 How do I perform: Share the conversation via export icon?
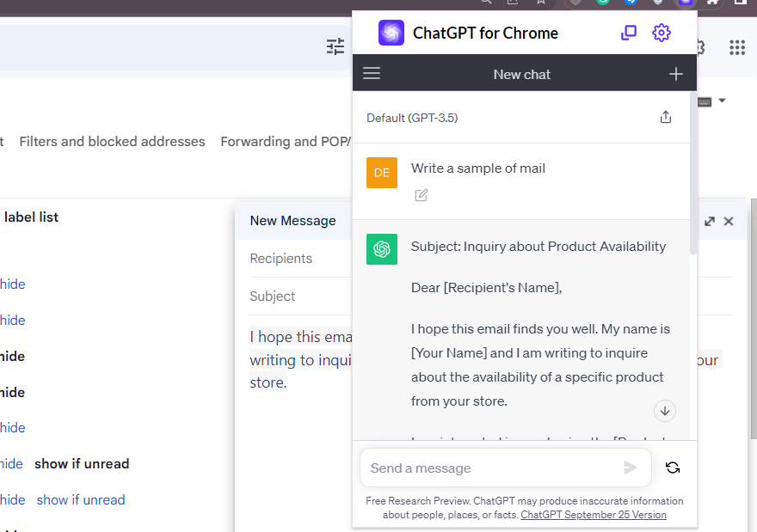[666, 117]
